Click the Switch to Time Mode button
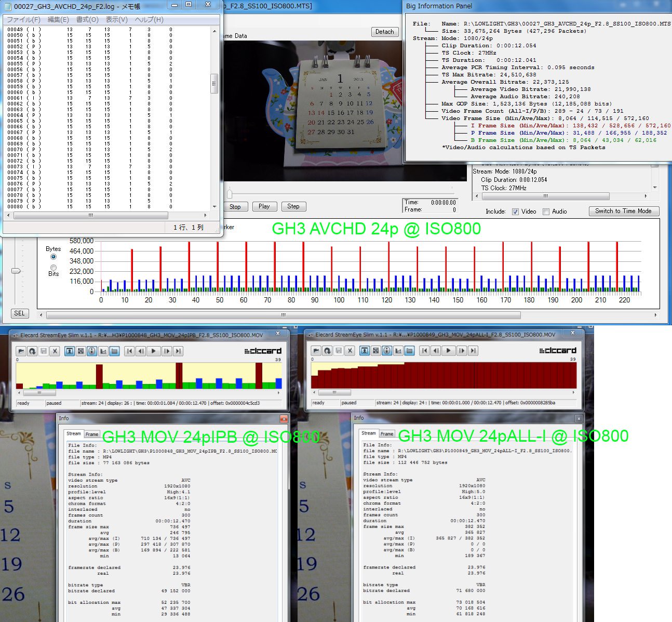This screenshot has width=672, height=622. coord(624,211)
